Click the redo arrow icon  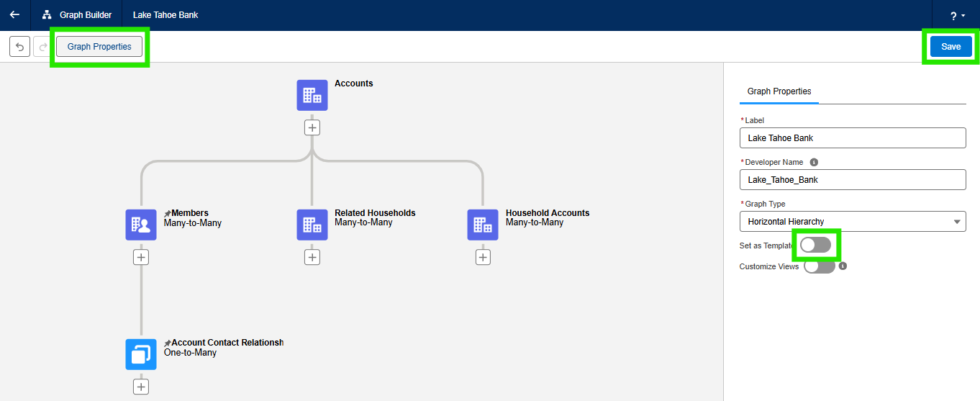[x=42, y=47]
